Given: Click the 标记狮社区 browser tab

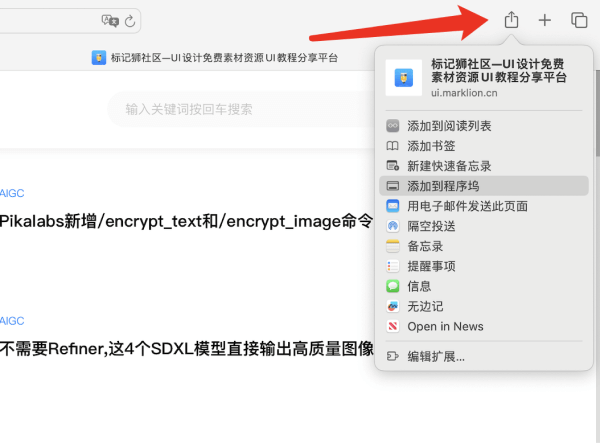Looking at the screenshot, I should [x=215, y=58].
